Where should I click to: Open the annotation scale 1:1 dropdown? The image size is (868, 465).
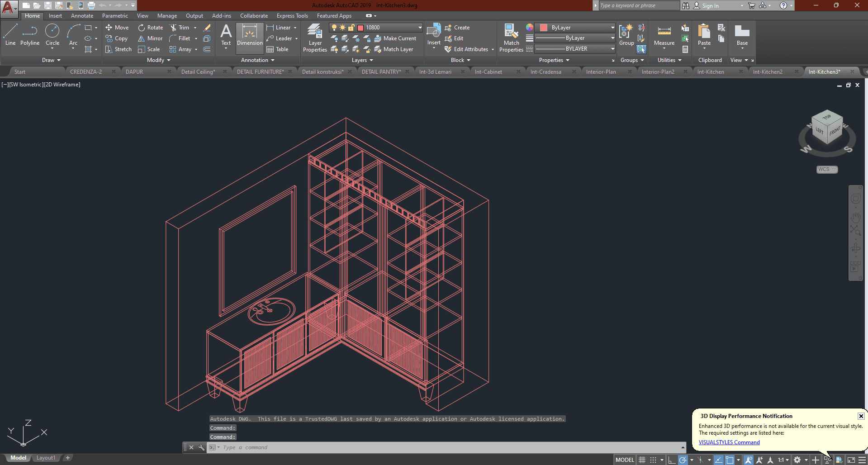(783, 460)
